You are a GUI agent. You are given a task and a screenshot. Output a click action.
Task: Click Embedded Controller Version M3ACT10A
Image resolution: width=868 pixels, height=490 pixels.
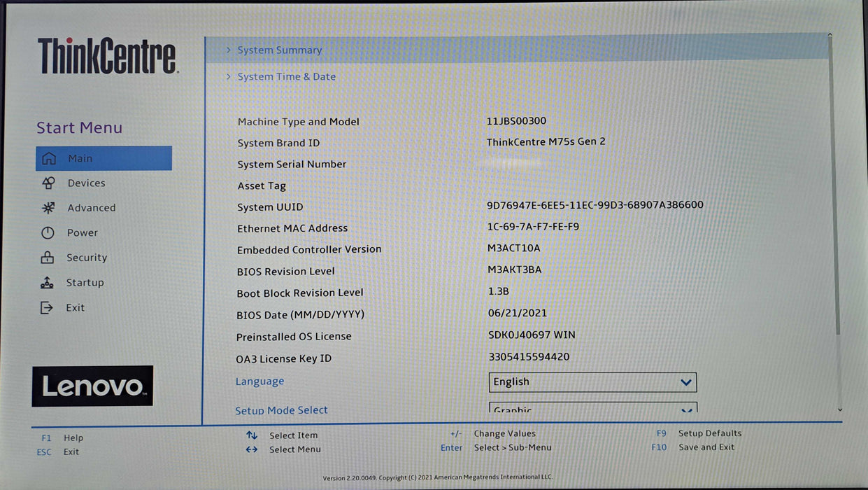pyautogui.click(x=514, y=248)
